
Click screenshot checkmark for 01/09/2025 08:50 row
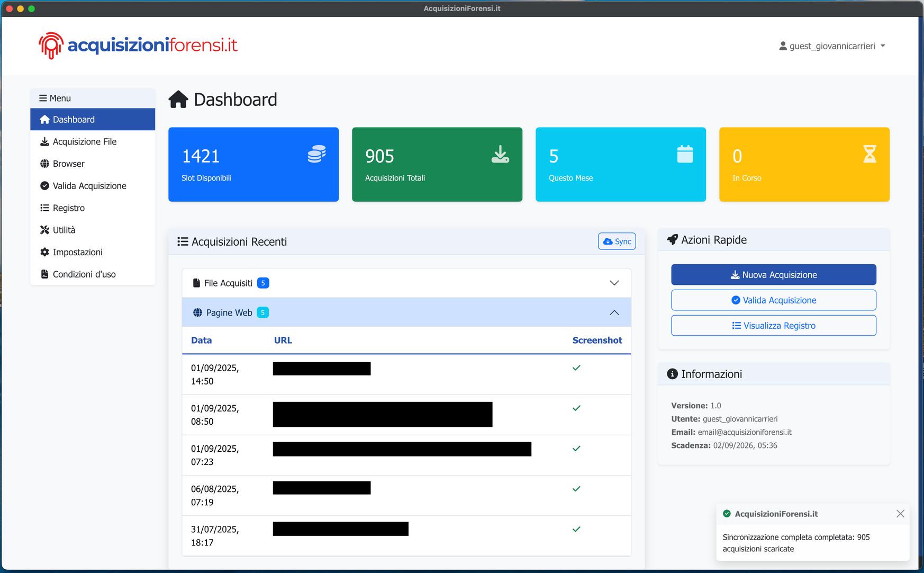(x=576, y=408)
